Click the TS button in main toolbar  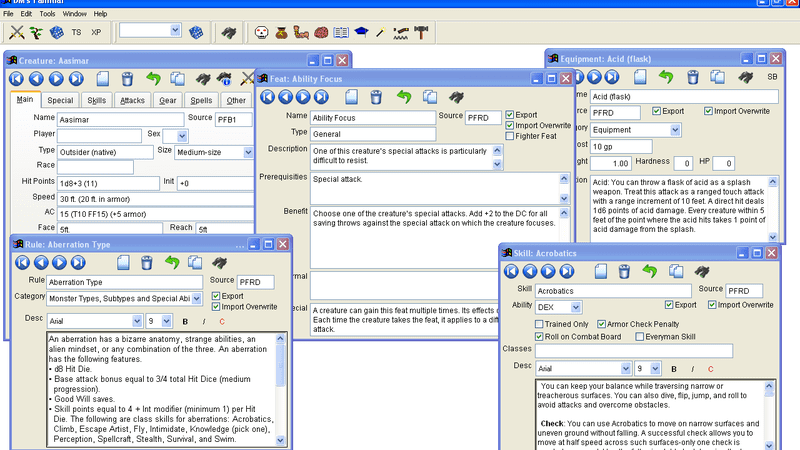76,32
